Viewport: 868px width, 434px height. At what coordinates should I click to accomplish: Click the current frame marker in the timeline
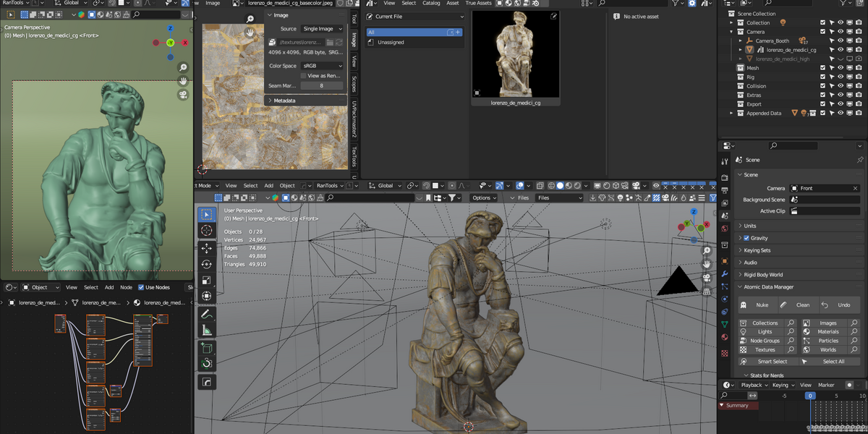click(810, 396)
